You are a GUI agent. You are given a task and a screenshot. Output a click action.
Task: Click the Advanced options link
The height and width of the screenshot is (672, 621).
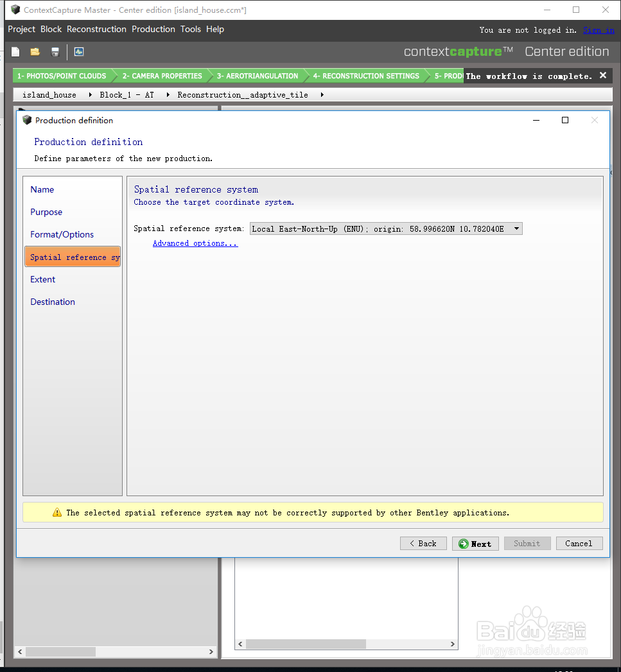click(195, 243)
